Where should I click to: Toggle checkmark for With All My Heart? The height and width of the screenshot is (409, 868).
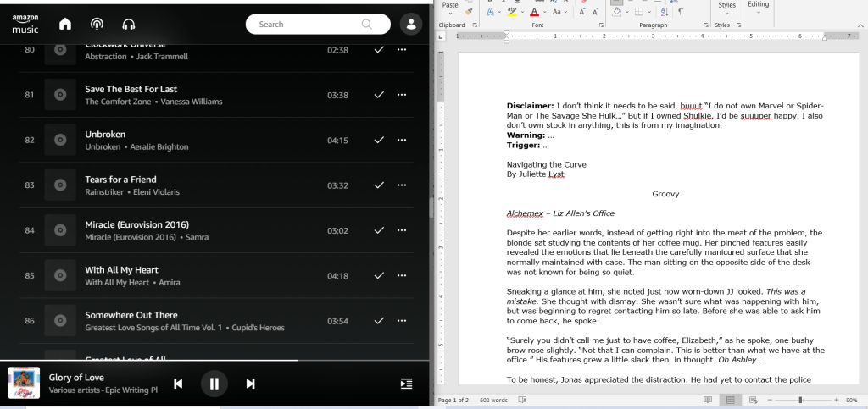379,276
